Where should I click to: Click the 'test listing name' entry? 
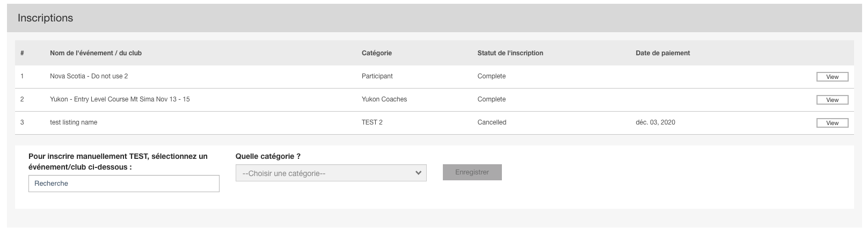click(74, 122)
